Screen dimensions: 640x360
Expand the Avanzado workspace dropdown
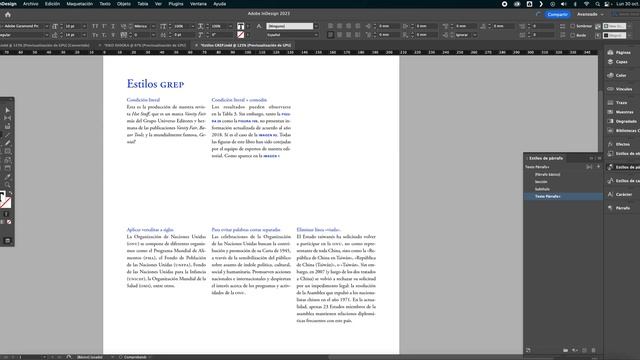[590, 14]
